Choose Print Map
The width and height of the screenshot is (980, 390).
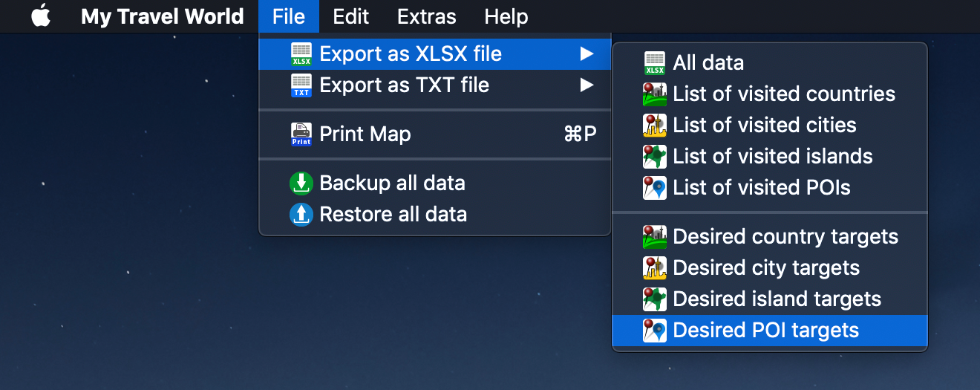(434, 134)
